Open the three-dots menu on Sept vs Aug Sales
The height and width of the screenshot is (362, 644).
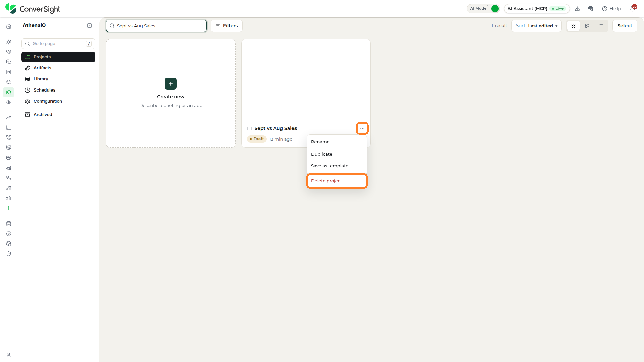pos(362,128)
